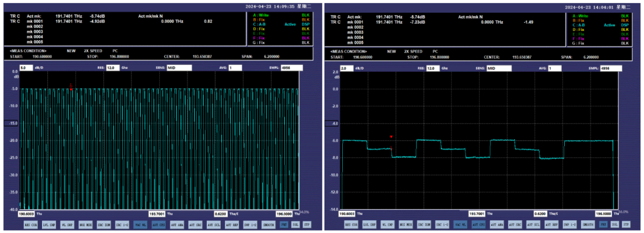The height and width of the screenshot is (233, 644).
Task: Click SRC ZOM button in right window
Action: 423,225
